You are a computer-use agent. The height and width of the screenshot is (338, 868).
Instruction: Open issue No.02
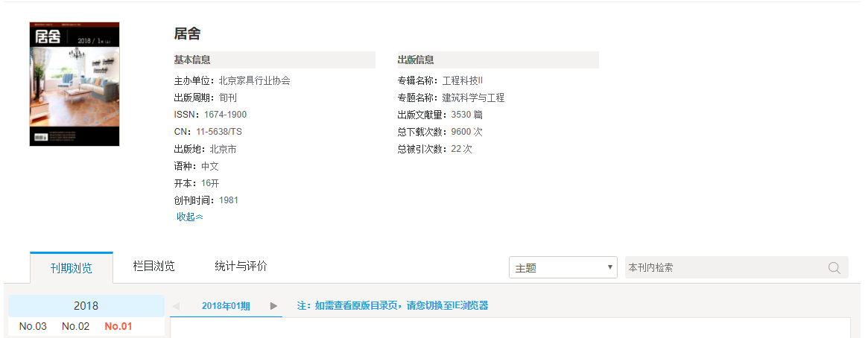pyautogui.click(x=75, y=326)
